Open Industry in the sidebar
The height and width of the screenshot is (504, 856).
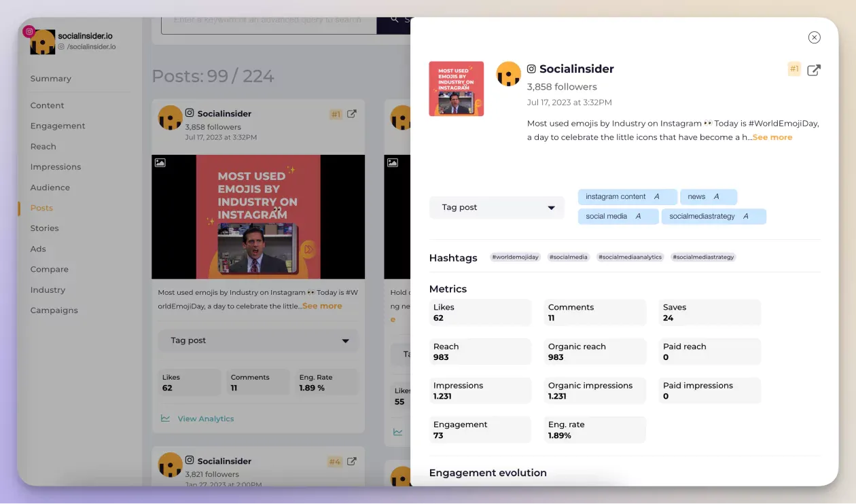(48, 290)
